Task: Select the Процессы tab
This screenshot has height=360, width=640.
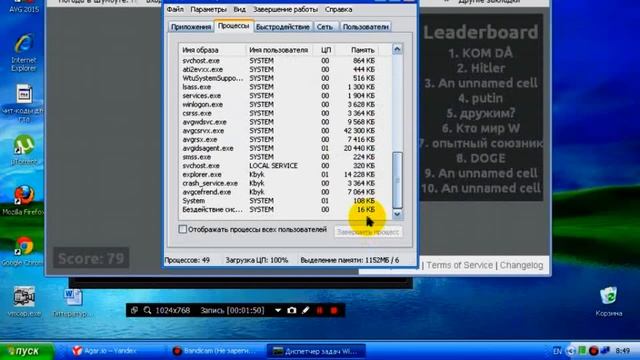Action: [233, 26]
